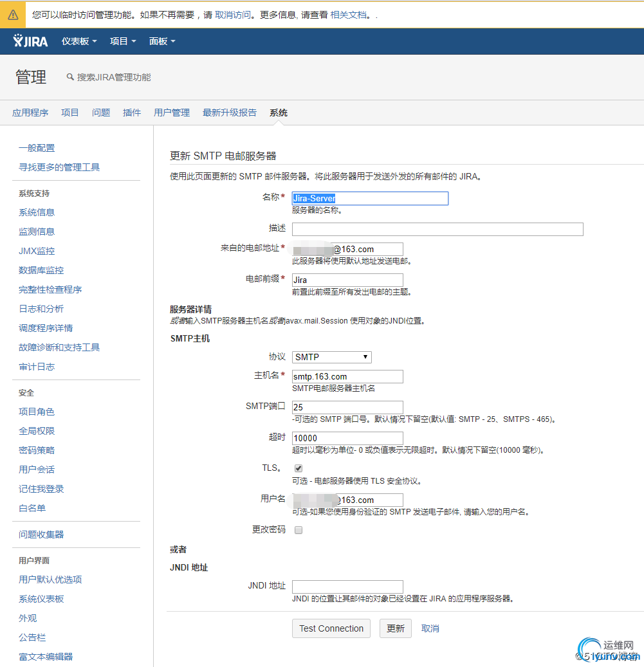The width and height of the screenshot is (644, 667).
Task: Switch to the 问题 tab
Action: pyautogui.click(x=101, y=113)
